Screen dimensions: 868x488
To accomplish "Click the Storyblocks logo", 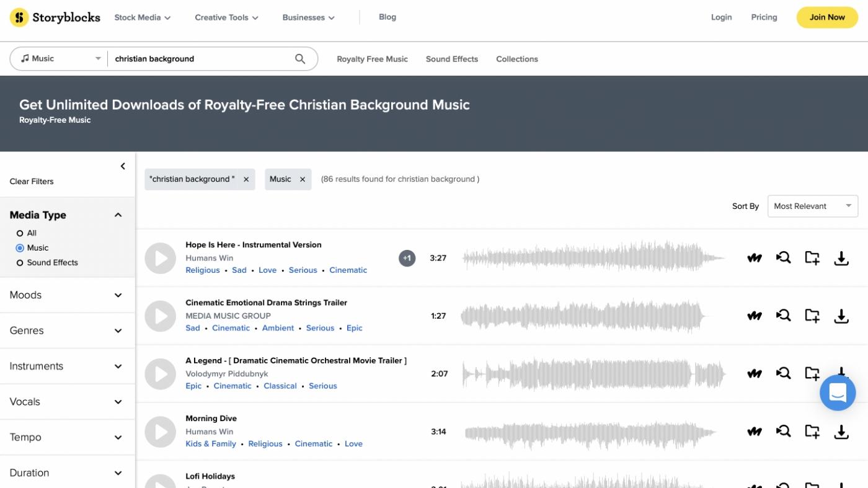I will (55, 17).
